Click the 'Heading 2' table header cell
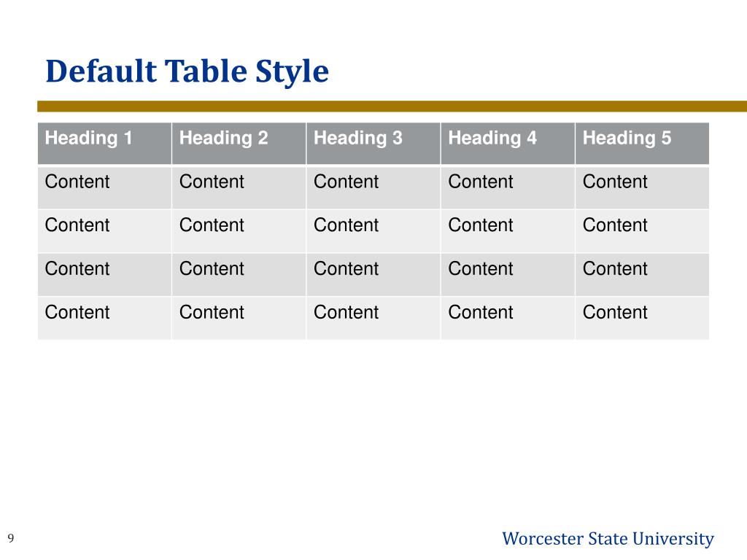 coord(239,144)
